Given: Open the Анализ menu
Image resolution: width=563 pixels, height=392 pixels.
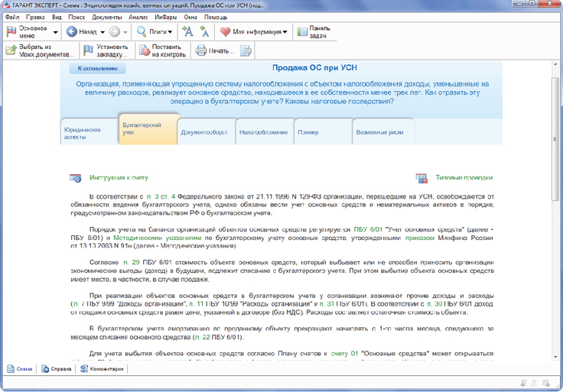Looking at the screenshot, I should pyautogui.click(x=138, y=17).
